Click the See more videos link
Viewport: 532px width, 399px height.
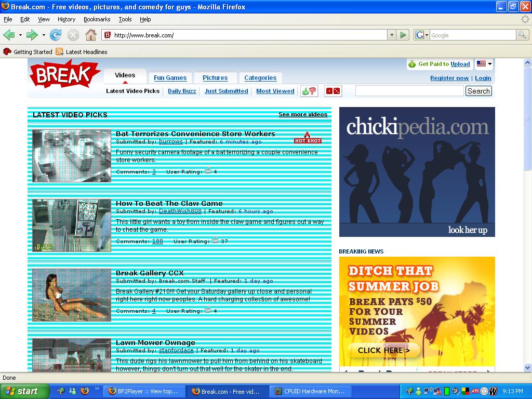303,114
